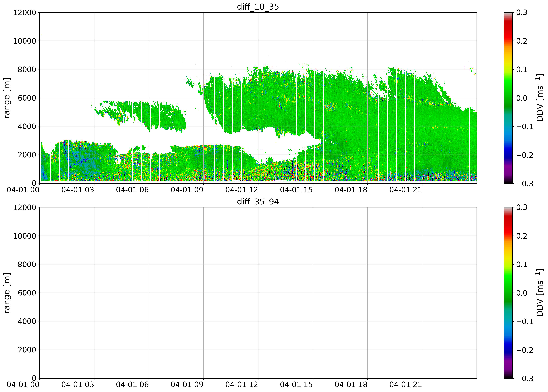
Task: Click the diff_10_35 plot title
Action: (258, 7)
